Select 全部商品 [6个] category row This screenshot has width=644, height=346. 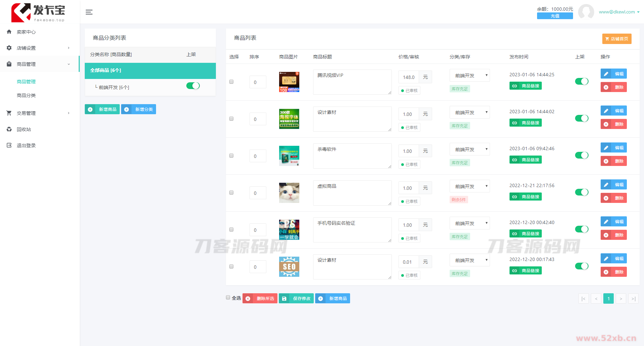(x=150, y=71)
